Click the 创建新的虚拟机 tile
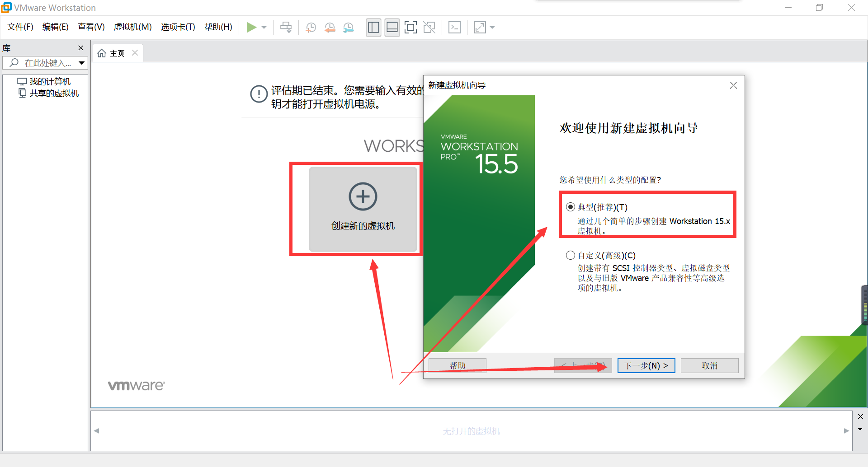The image size is (868, 467). coord(363,209)
